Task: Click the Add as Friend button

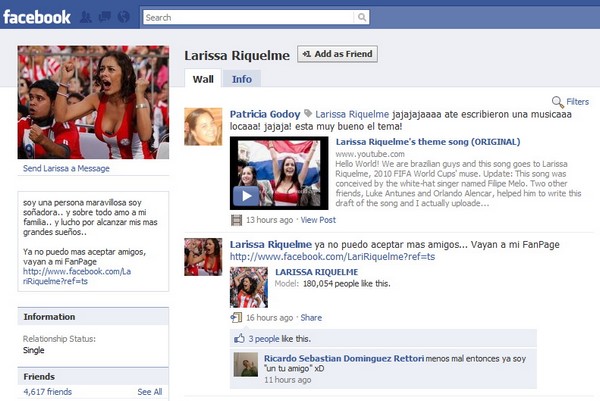Action: pyautogui.click(x=338, y=54)
